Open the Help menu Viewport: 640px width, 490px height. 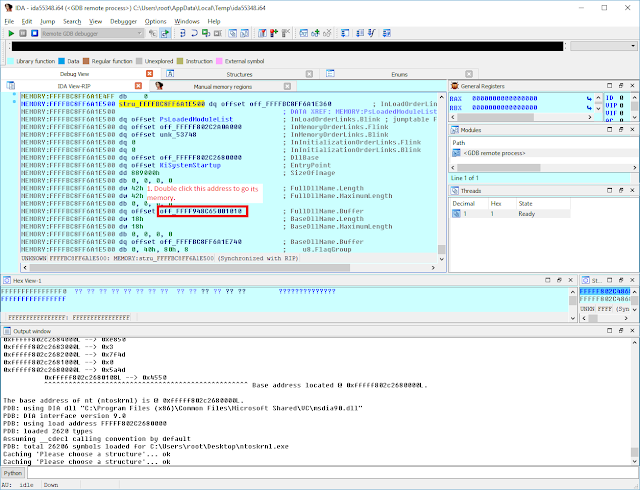[x=214, y=21]
